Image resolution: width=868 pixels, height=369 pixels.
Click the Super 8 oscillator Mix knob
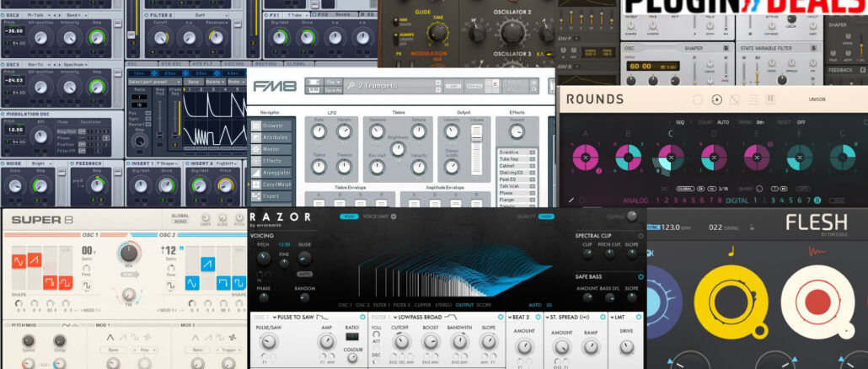128,253
